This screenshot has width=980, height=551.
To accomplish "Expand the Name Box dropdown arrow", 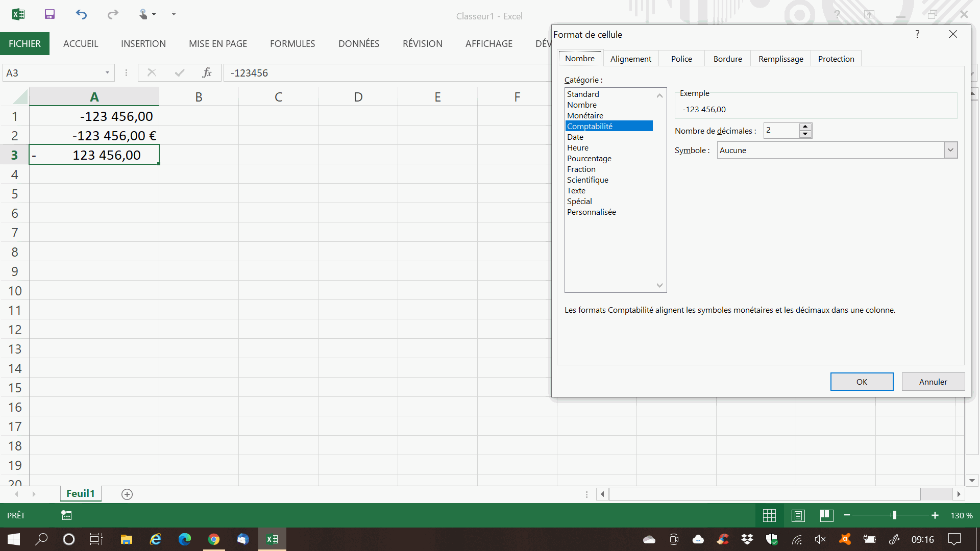I will coord(107,72).
